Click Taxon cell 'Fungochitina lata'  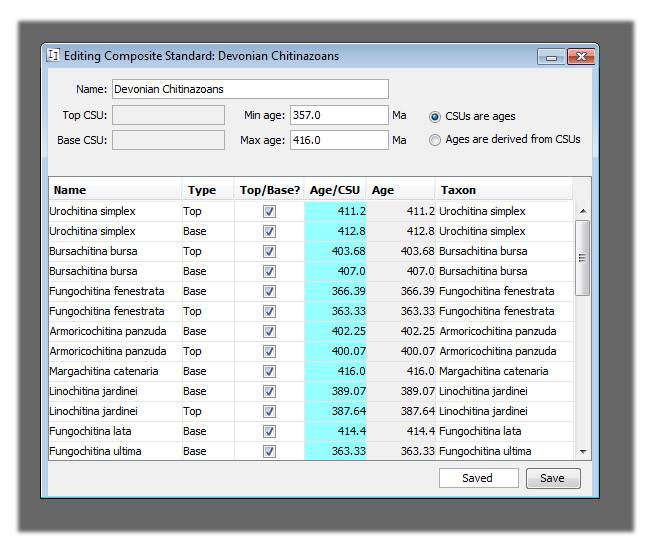click(504, 431)
